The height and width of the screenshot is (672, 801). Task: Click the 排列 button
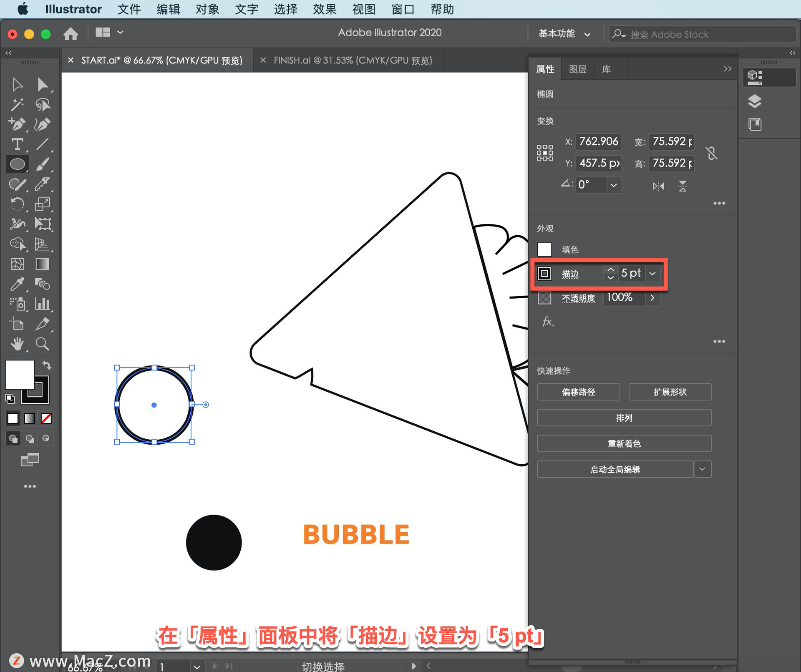pyautogui.click(x=624, y=418)
